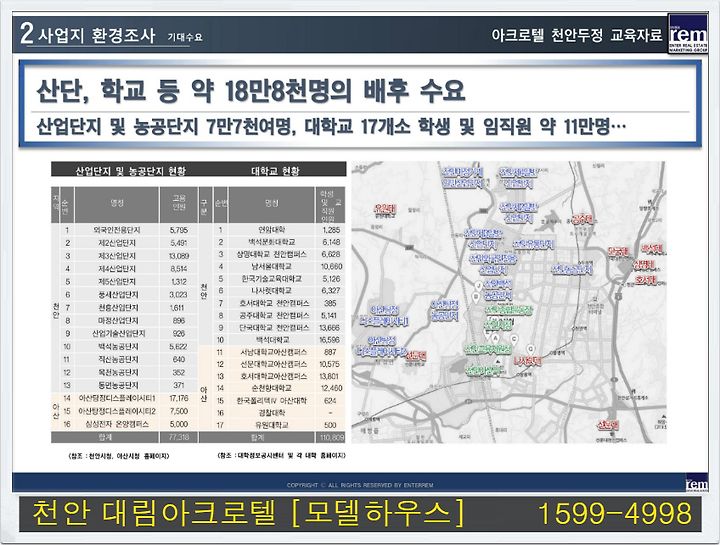Viewport: 720px width, 545px height.
Task: Click the '목천농공단지' cell
Action: 118,372
